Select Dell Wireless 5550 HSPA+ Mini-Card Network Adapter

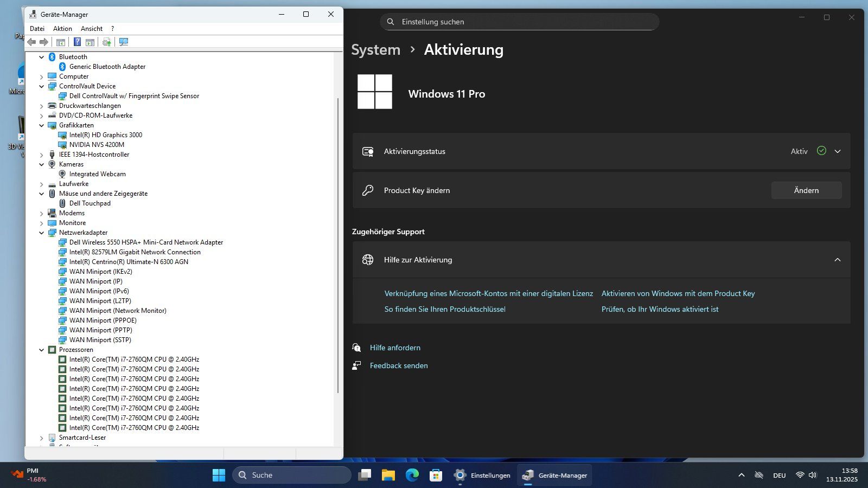[146, 242]
